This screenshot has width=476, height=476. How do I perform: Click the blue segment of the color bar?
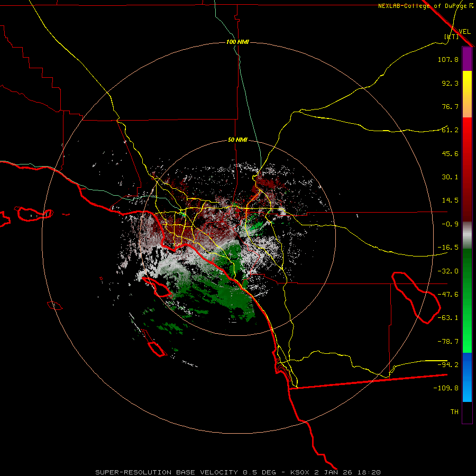pos(467,377)
